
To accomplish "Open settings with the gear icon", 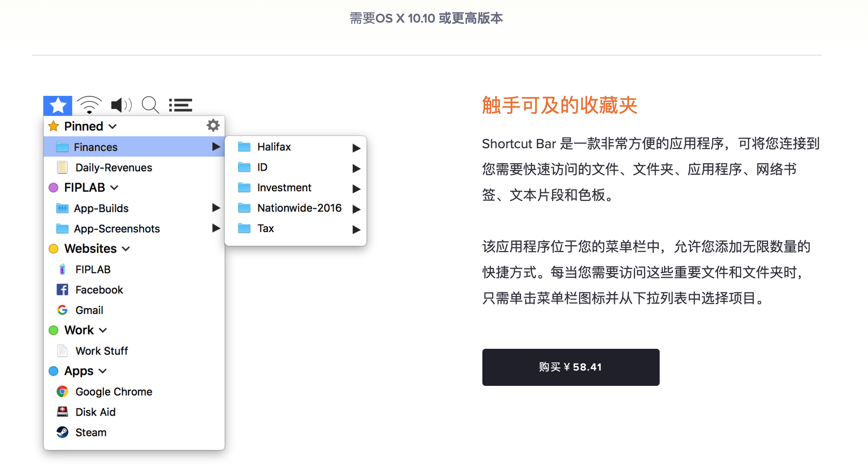I will coord(213,126).
